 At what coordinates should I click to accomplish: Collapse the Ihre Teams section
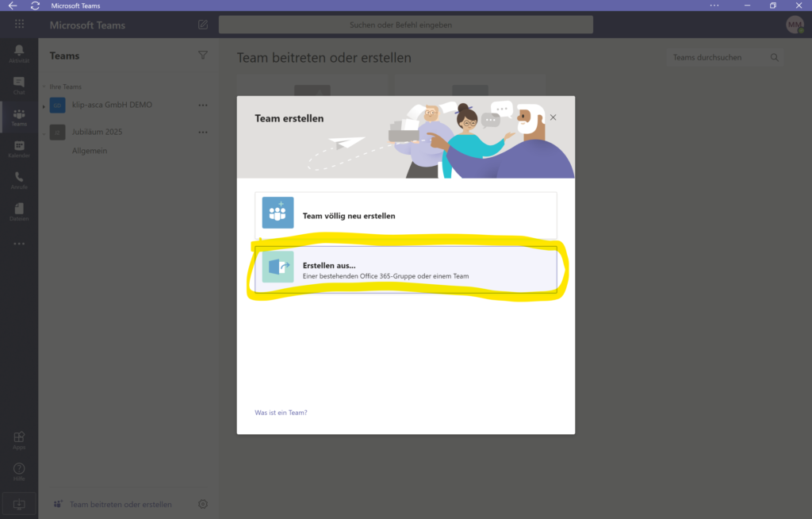[44, 86]
